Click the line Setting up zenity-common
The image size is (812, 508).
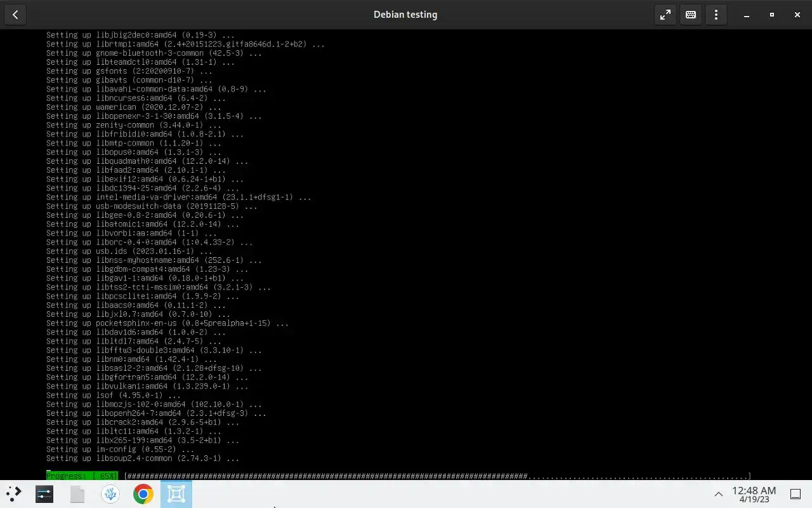pos(134,125)
